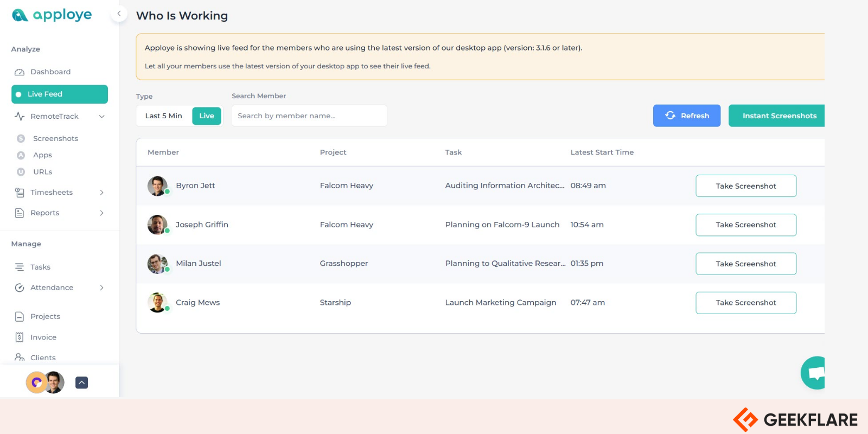Focus the Search by member name field
This screenshot has height=434, width=868.
click(309, 116)
